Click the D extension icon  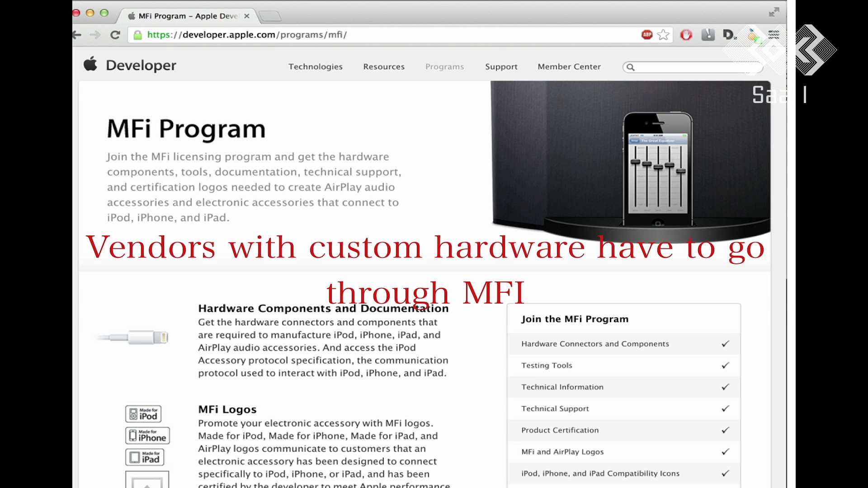(729, 35)
